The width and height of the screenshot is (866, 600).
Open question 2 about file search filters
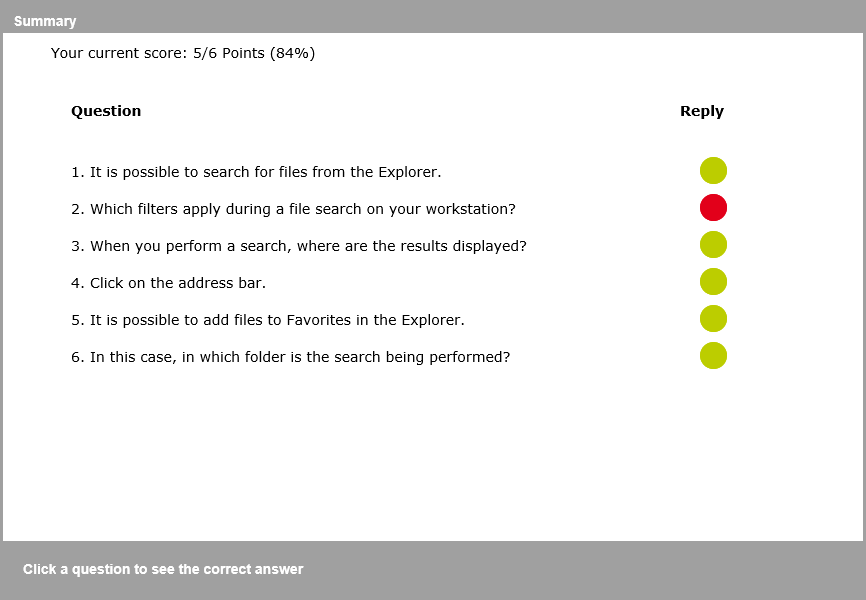pyautogui.click(x=293, y=209)
